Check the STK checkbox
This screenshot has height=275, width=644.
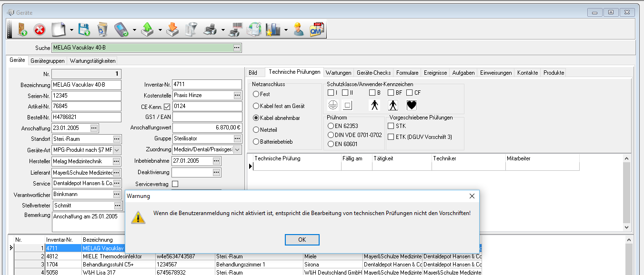(391, 126)
